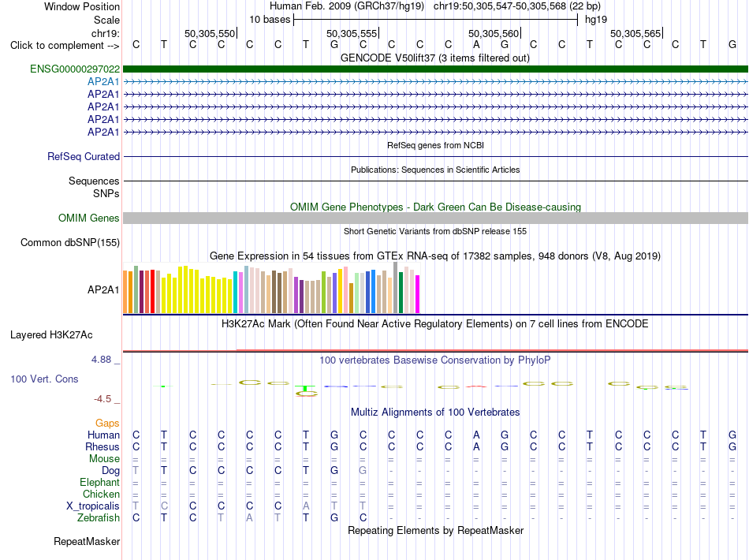
Task: Click the Layered H3K27Ac track label
Action: 51,335
